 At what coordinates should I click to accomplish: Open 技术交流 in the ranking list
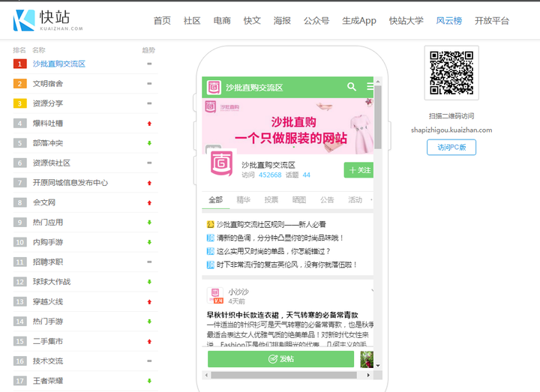pyautogui.click(x=48, y=361)
